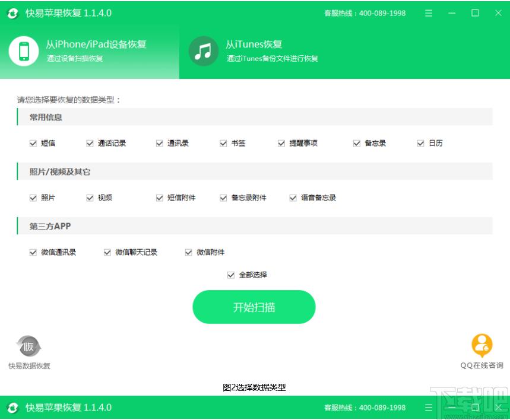Click the 常用信息 section header
The height and width of the screenshot is (420, 510).
click(x=255, y=117)
